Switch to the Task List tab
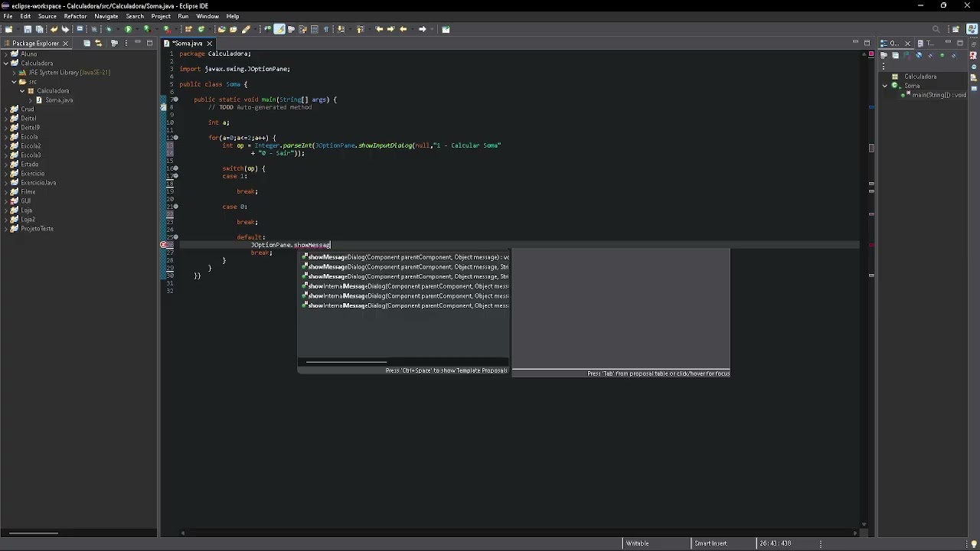Screen dimensions: 980x551 pyautogui.click(x=926, y=44)
